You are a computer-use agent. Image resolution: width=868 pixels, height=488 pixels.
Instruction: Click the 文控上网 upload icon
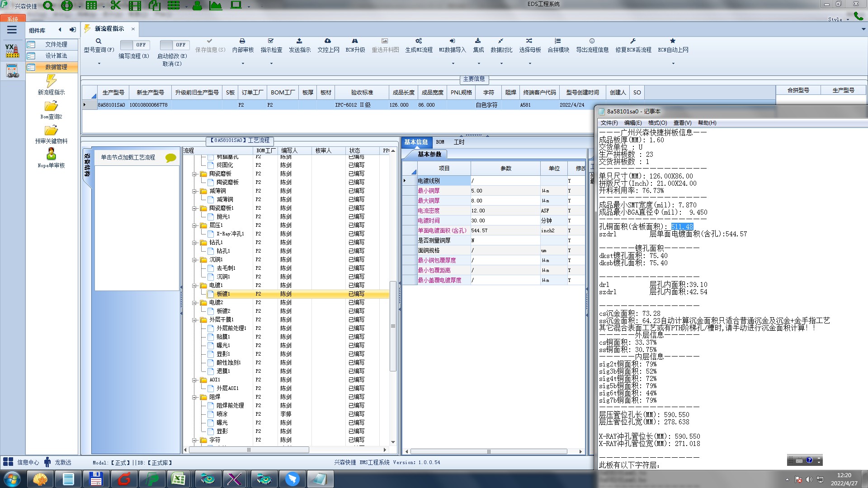click(x=328, y=41)
